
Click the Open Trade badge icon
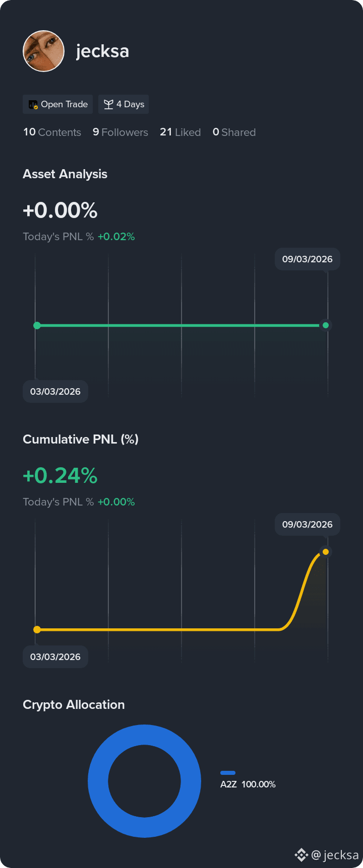(33, 105)
